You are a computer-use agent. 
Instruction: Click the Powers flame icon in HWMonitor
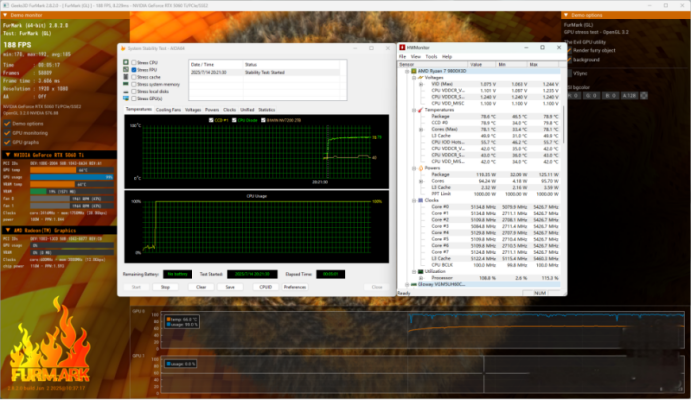[x=420, y=168]
